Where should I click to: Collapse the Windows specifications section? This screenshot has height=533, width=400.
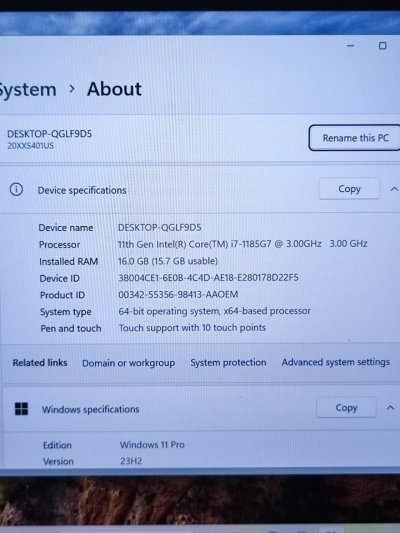pos(390,408)
